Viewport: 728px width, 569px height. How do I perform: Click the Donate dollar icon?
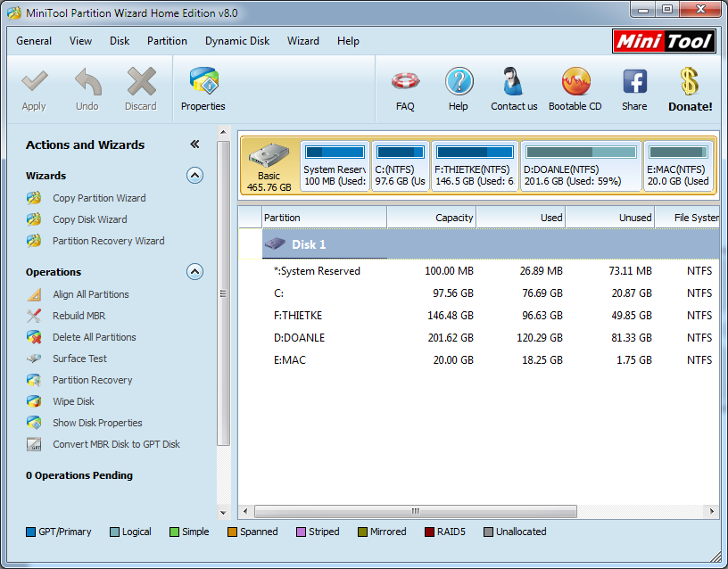click(x=690, y=81)
